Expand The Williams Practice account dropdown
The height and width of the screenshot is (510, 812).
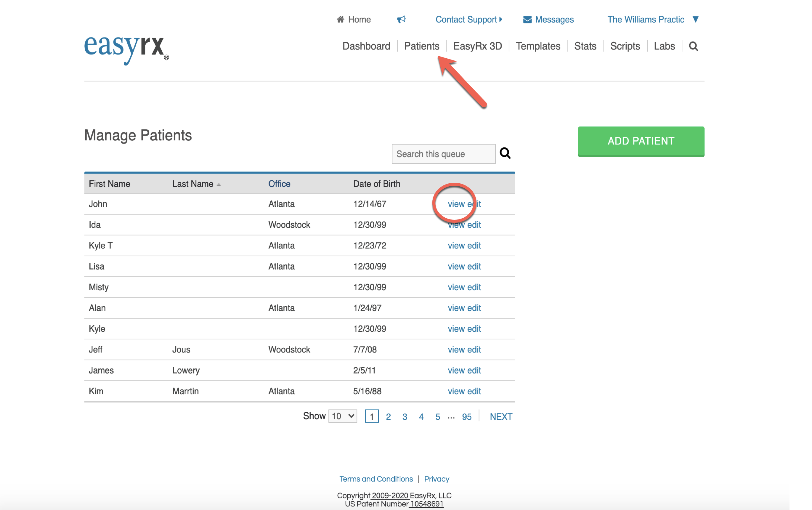tap(695, 20)
